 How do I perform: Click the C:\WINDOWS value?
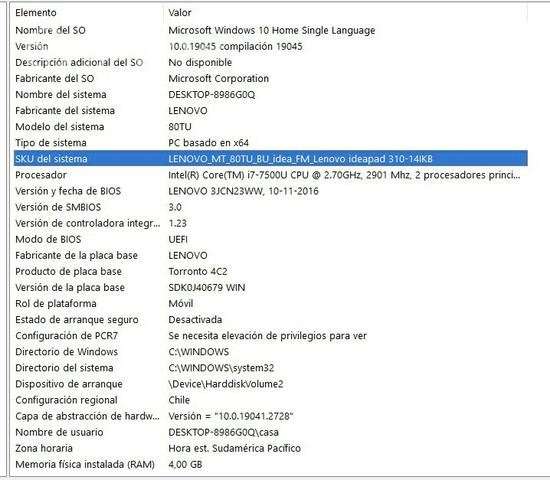(199, 352)
